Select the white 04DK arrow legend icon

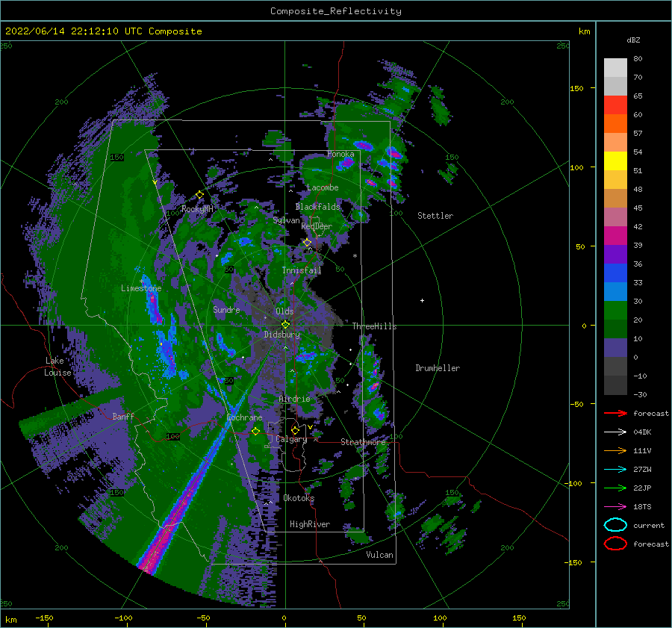615,432
